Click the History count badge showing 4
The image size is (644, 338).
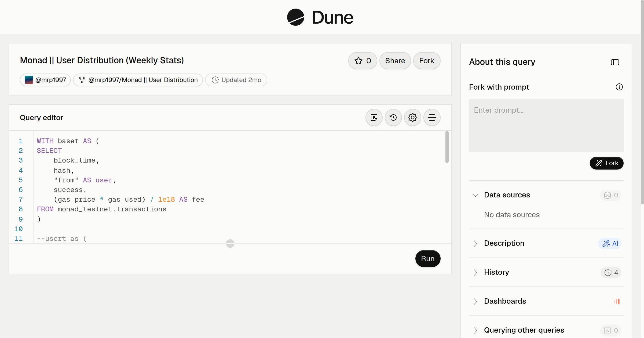click(x=611, y=272)
